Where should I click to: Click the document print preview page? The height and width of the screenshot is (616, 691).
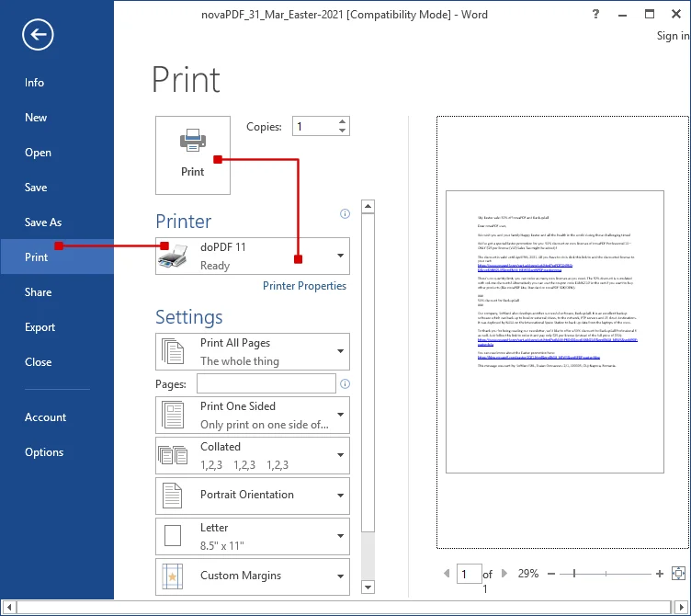(555, 332)
